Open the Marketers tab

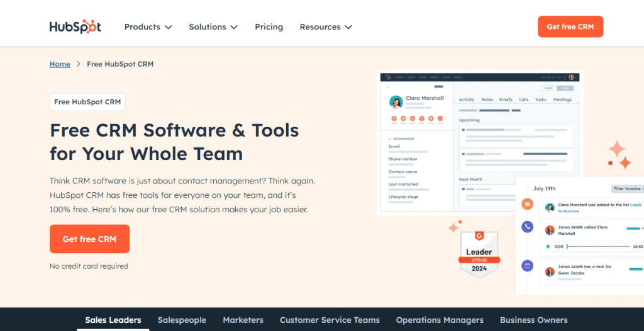click(243, 320)
